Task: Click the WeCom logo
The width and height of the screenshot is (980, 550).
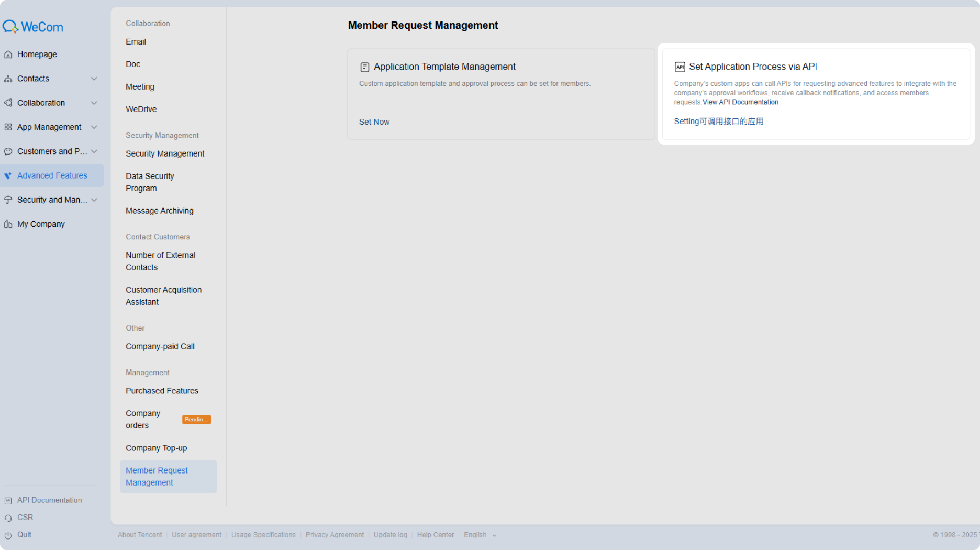Action: tap(33, 27)
